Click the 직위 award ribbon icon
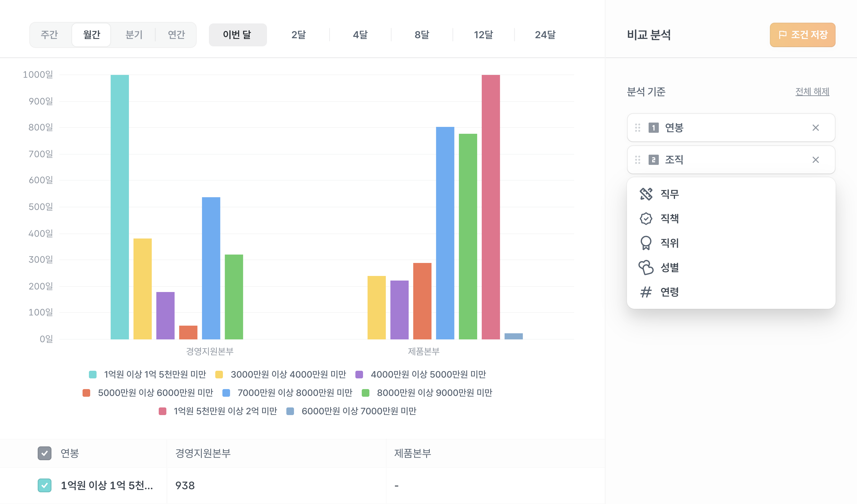Image resolution: width=857 pixels, height=504 pixels. click(x=646, y=243)
